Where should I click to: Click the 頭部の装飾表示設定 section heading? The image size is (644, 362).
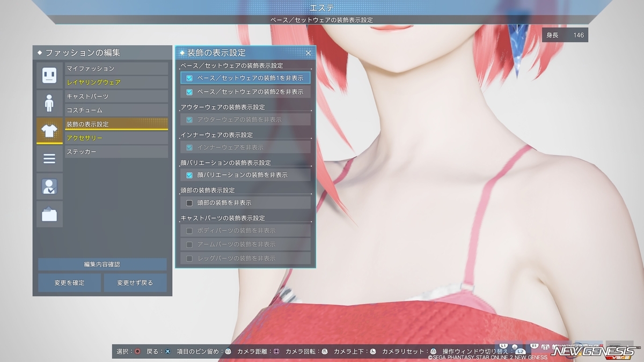(208, 190)
